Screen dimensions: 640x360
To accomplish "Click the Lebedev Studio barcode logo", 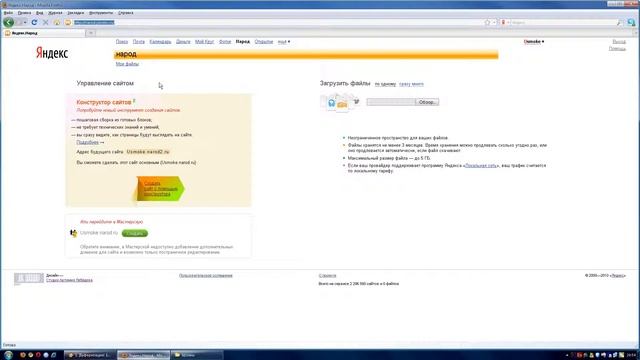I will click(29, 278).
